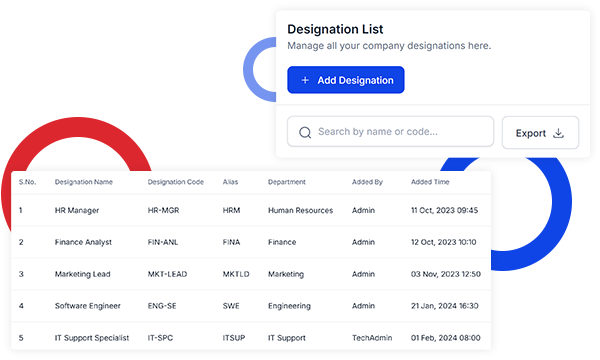The image size is (600, 360).
Task: Click the Marketing department cell
Action: [286, 274]
